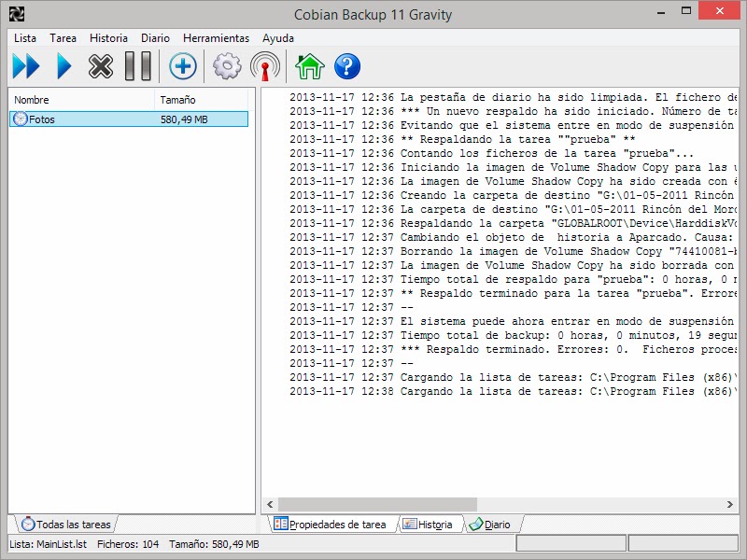Click log line 'Respaldo terminado. Errores: 0'

(513, 349)
